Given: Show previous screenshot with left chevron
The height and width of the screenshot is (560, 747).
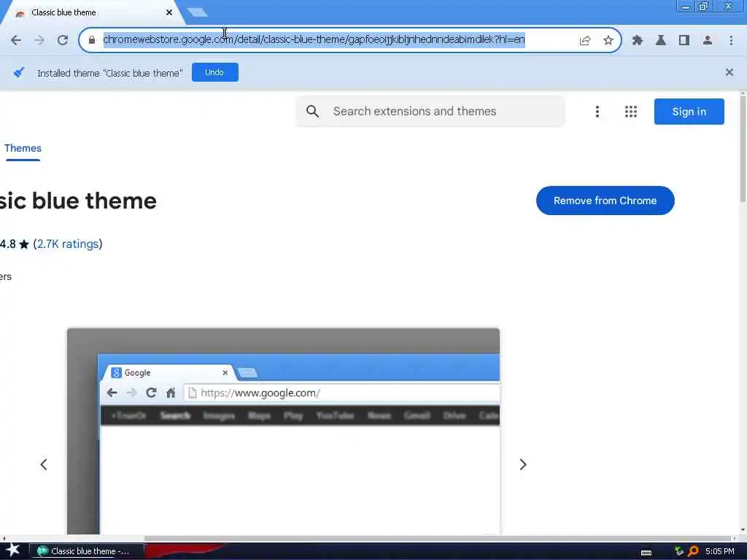Looking at the screenshot, I should 44,464.
